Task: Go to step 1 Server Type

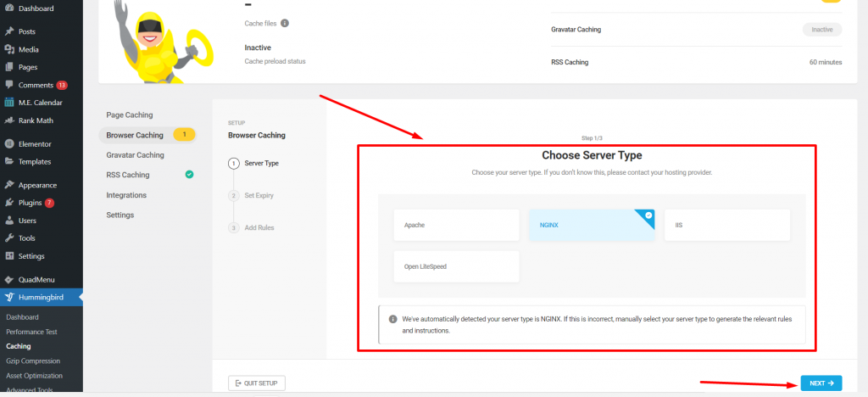Action: pos(253,164)
